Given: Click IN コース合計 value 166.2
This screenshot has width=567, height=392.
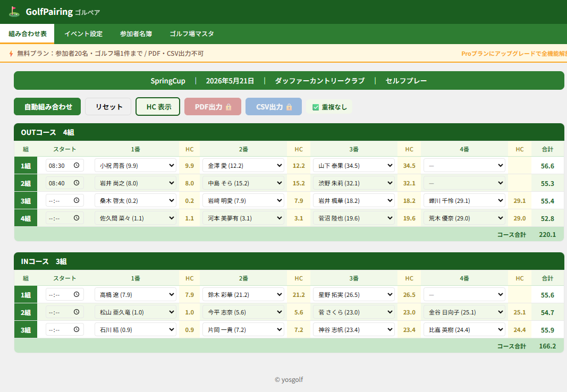Looking at the screenshot, I should point(547,346).
